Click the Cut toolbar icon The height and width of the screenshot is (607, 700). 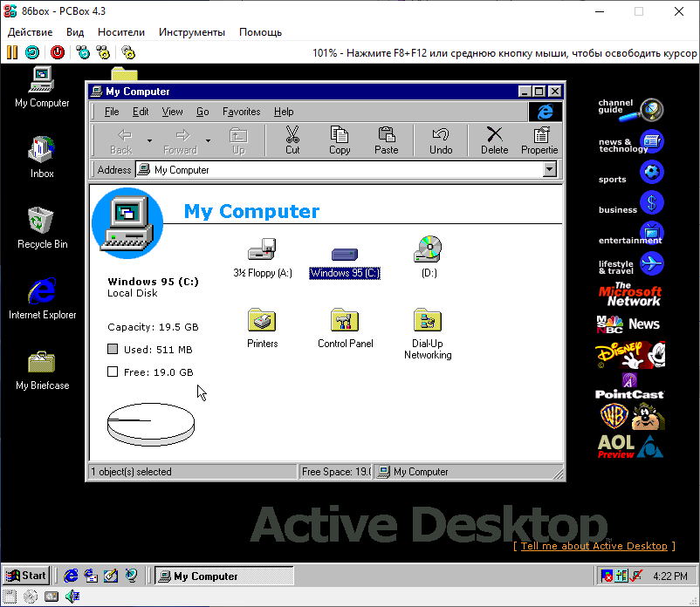point(292,140)
